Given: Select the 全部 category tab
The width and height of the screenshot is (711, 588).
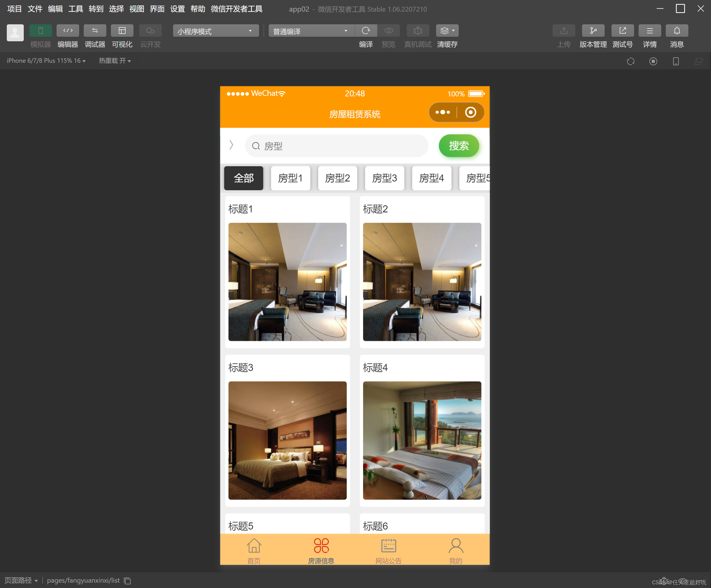Looking at the screenshot, I should (244, 178).
